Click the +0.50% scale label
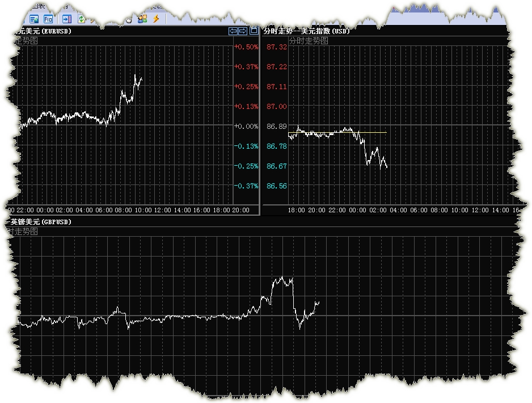This screenshot has height=403, width=532. point(246,47)
